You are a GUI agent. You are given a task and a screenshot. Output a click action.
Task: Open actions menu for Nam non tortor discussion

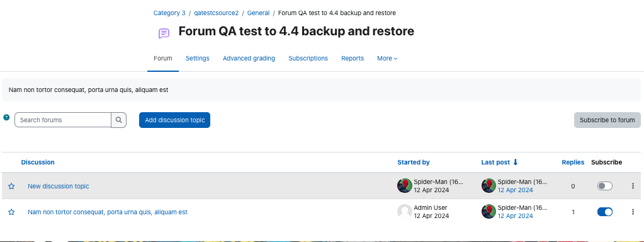tap(633, 212)
